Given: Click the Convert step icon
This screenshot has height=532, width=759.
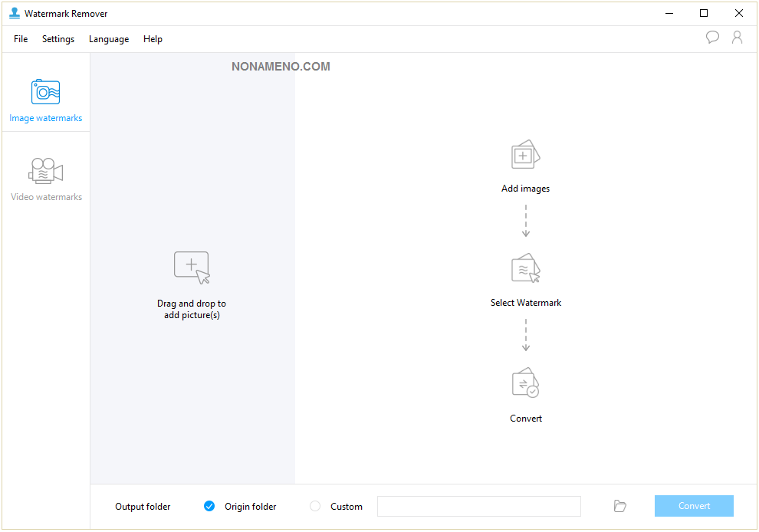Looking at the screenshot, I should pyautogui.click(x=525, y=383).
